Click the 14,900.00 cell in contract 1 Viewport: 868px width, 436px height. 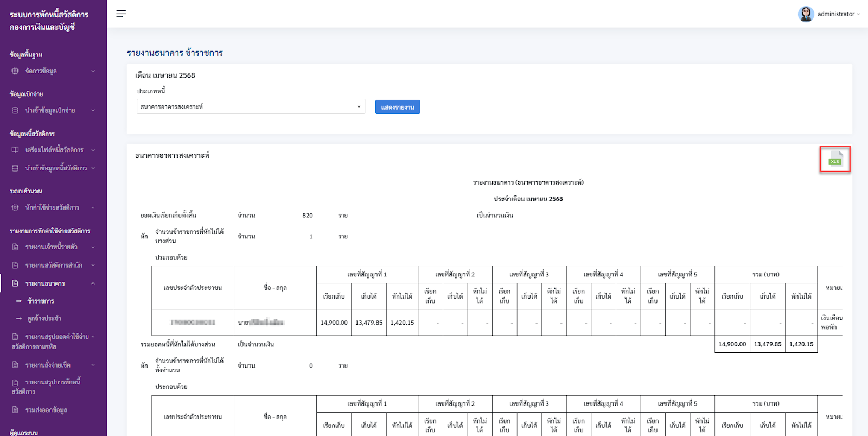[334, 323]
